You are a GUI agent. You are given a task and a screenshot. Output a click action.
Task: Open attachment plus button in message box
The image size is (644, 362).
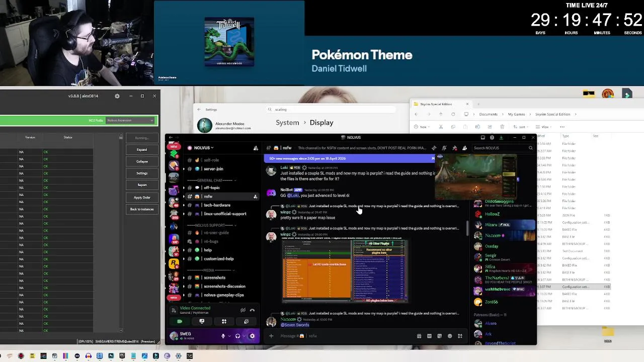pos(271,336)
